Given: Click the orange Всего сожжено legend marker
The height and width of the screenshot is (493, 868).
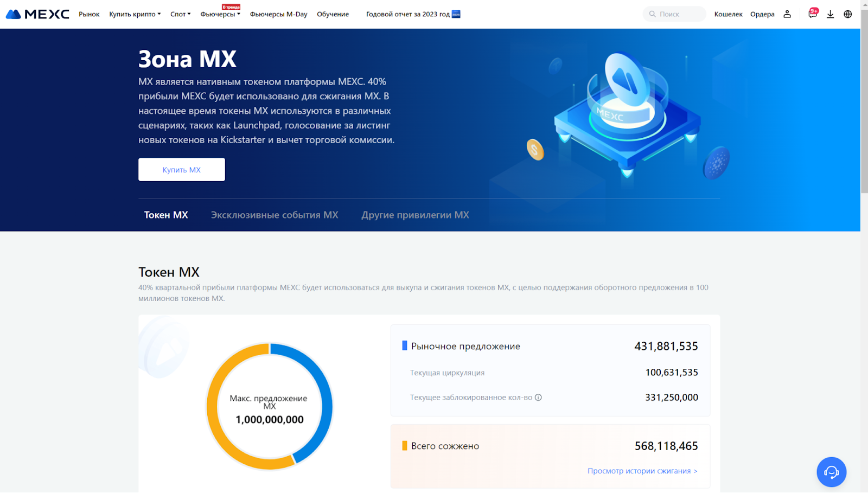Looking at the screenshot, I should 404,446.
